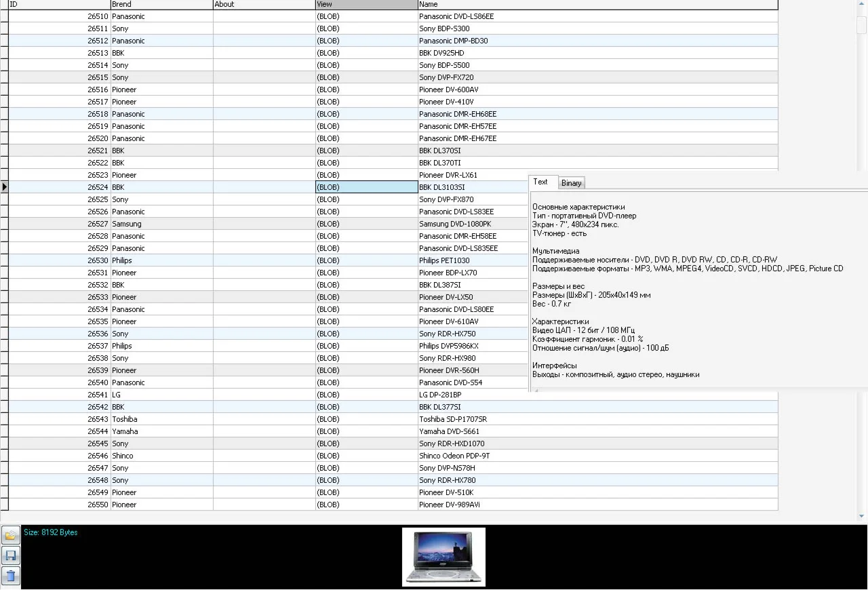Switch to the Binary tab
This screenshot has width=868, height=590.
click(x=571, y=182)
